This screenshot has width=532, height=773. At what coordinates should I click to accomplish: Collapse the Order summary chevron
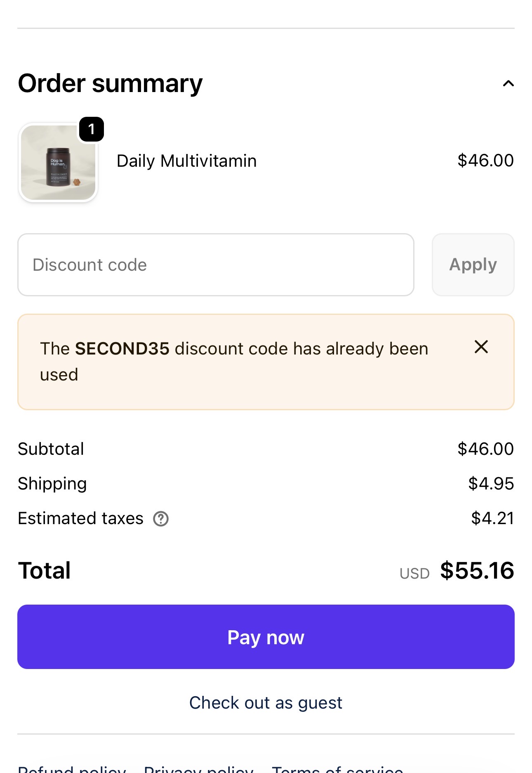508,84
